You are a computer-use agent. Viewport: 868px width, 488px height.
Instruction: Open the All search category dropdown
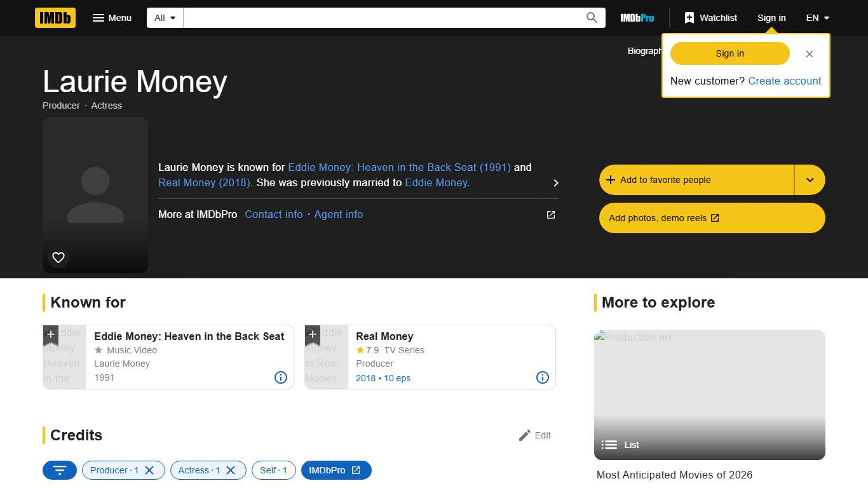(164, 17)
